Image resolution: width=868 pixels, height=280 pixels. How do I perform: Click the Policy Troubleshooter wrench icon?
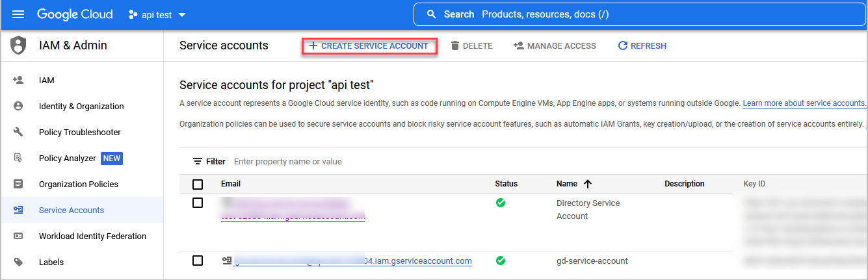[18, 132]
